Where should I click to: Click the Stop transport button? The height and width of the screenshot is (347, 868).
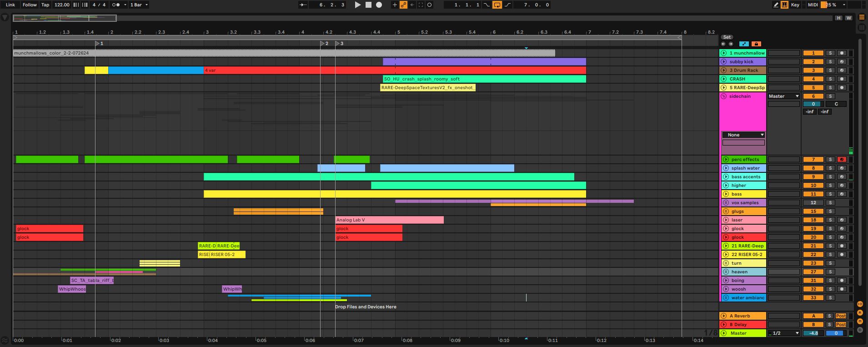368,5
